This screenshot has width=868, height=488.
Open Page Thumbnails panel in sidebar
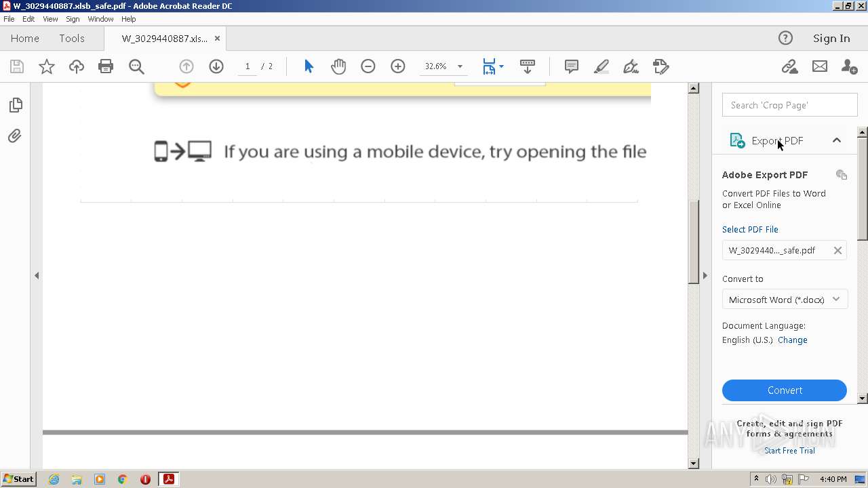click(16, 105)
